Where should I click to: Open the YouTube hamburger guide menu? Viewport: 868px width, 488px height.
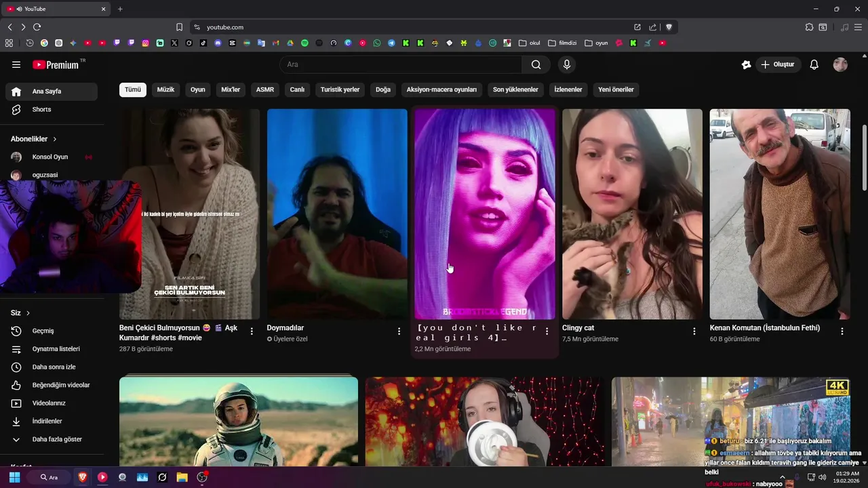tap(16, 64)
